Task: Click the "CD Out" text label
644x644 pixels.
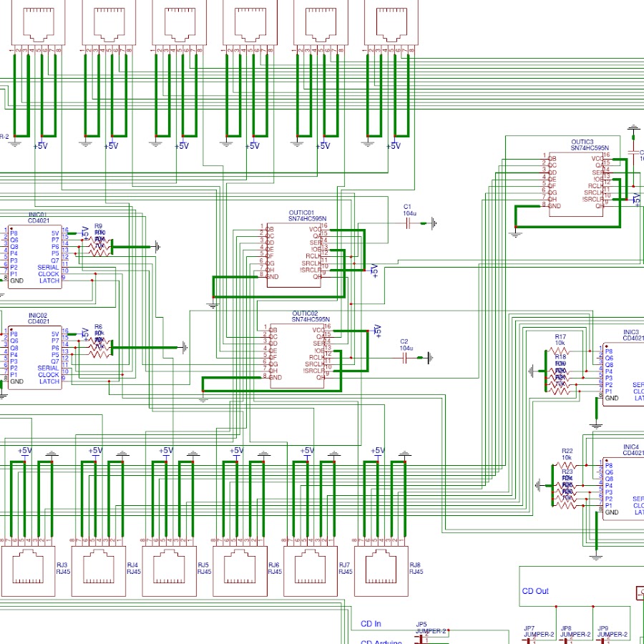Action: pos(535,591)
